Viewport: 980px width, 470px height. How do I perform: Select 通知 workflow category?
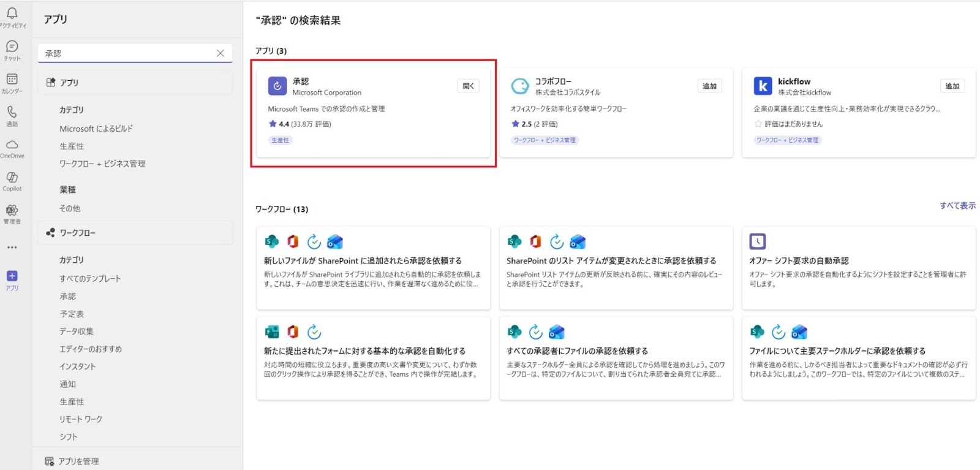(x=68, y=384)
